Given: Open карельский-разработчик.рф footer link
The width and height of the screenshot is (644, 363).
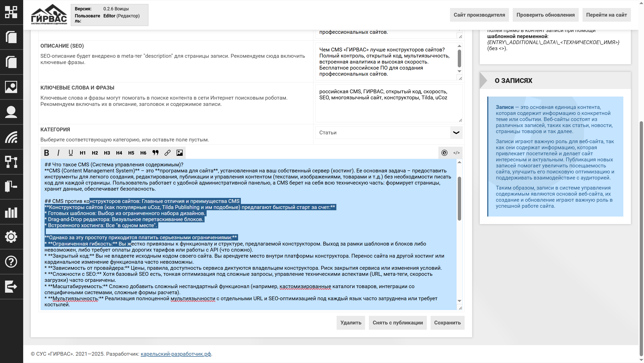Looking at the screenshot, I should [x=176, y=354].
